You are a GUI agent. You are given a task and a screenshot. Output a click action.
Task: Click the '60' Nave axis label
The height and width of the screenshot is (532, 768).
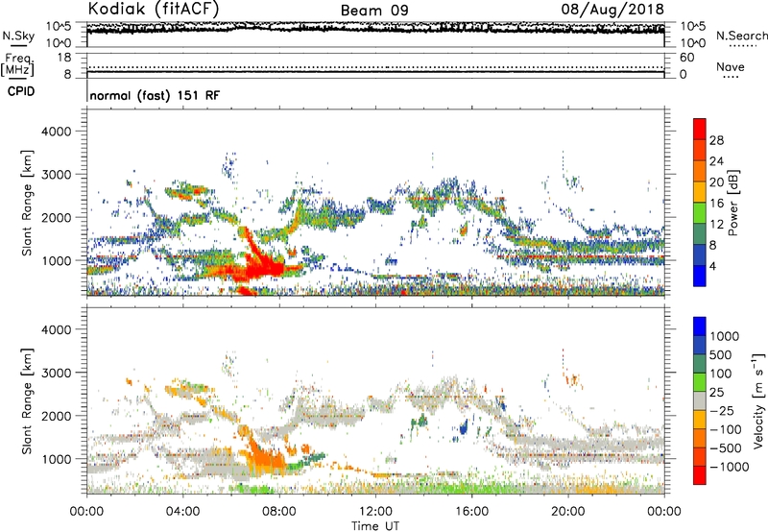686,58
